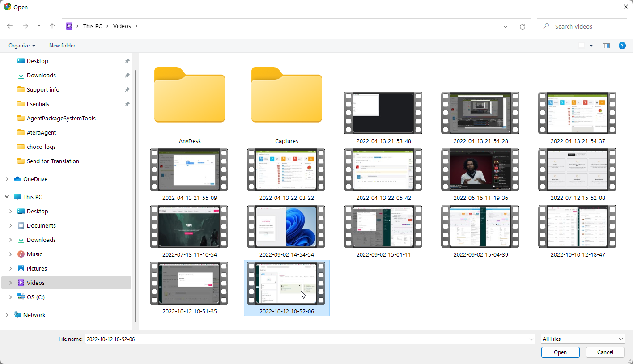Image resolution: width=633 pixels, height=364 pixels.
Task: Click the back navigation arrow
Action: [10, 26]
